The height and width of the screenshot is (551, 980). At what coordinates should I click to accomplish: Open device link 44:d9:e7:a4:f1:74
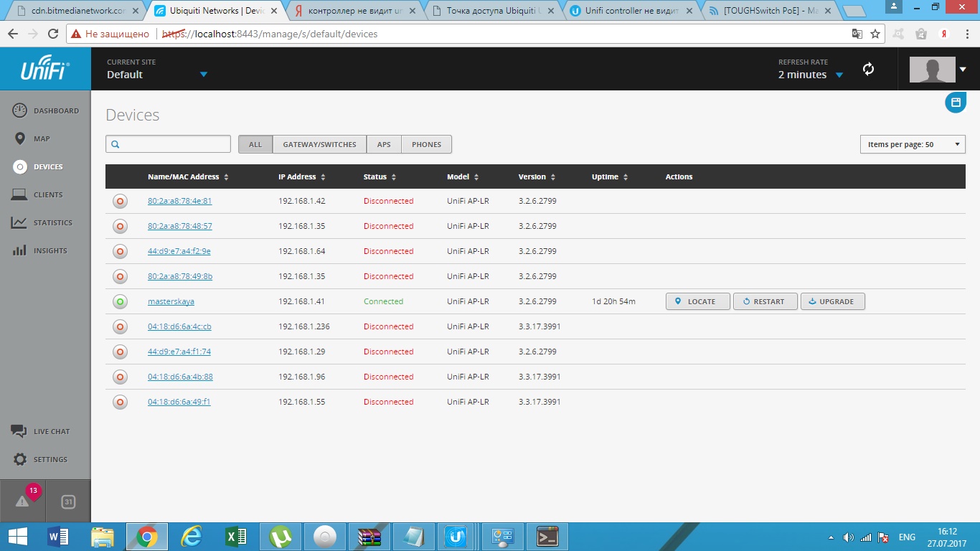[179, 352]
